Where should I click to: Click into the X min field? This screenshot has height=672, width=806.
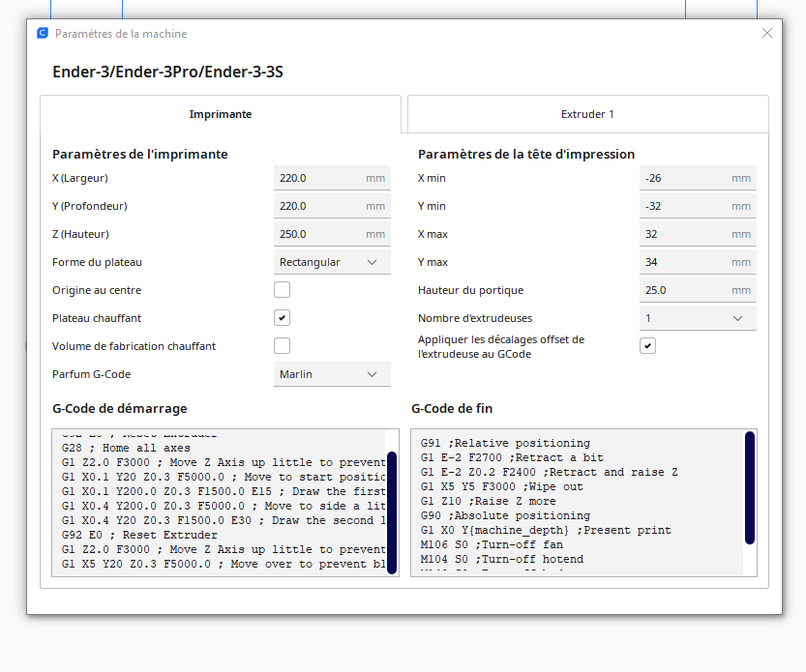click(698, 178)
